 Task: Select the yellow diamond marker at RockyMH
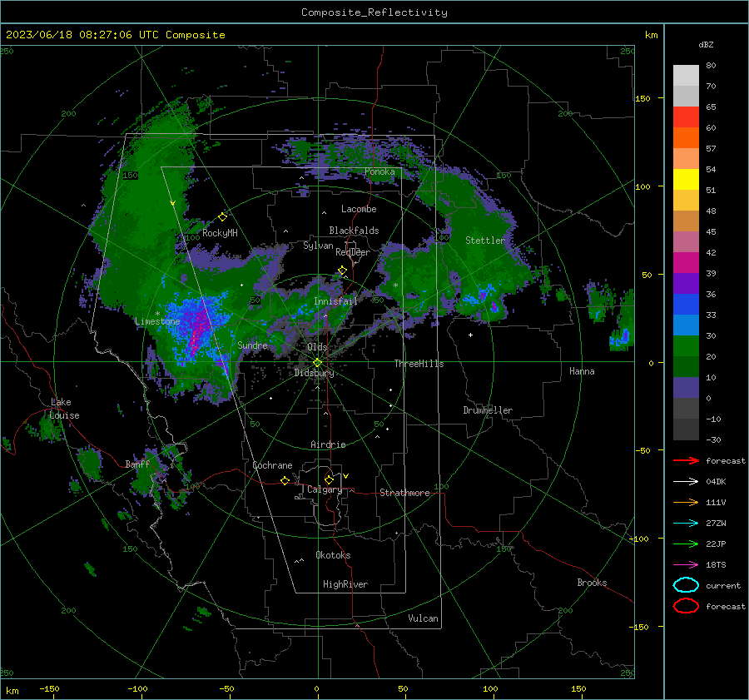[x=222, y=217]
